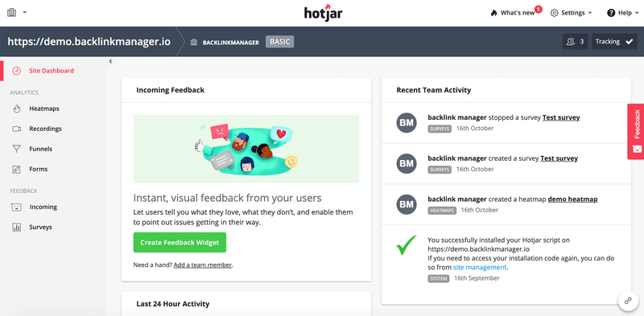
Task: Click the Recordings camera icon
Action: pyautogui.click(x=16, y=129)
